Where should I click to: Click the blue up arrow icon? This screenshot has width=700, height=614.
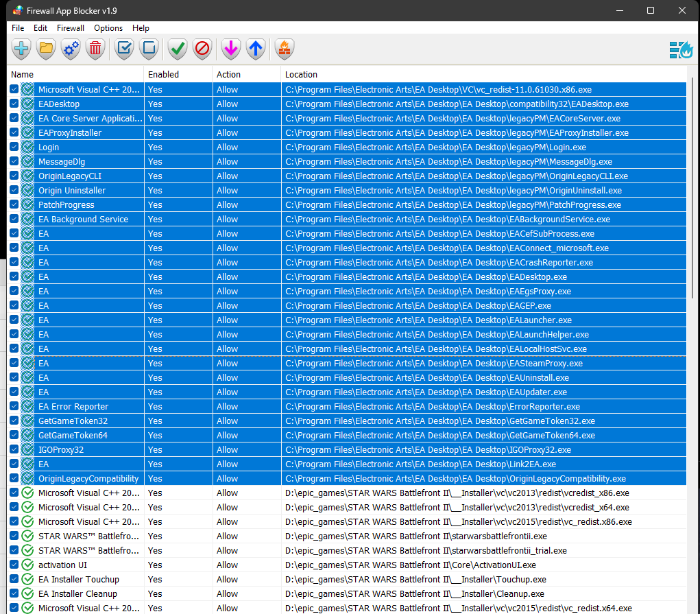[256, 49]
